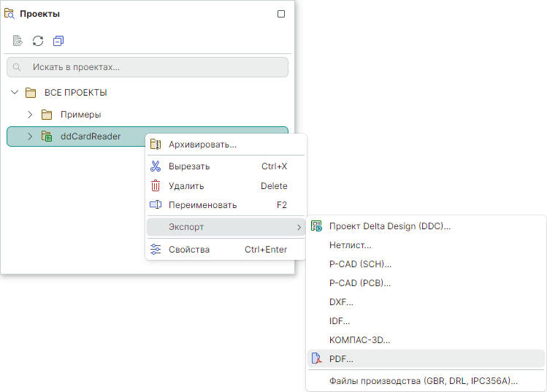Image resolution: width=547 pixels, height=392 pixels.
Task: Click the document preview icon in toolbar
Action: tap(18, 41)
